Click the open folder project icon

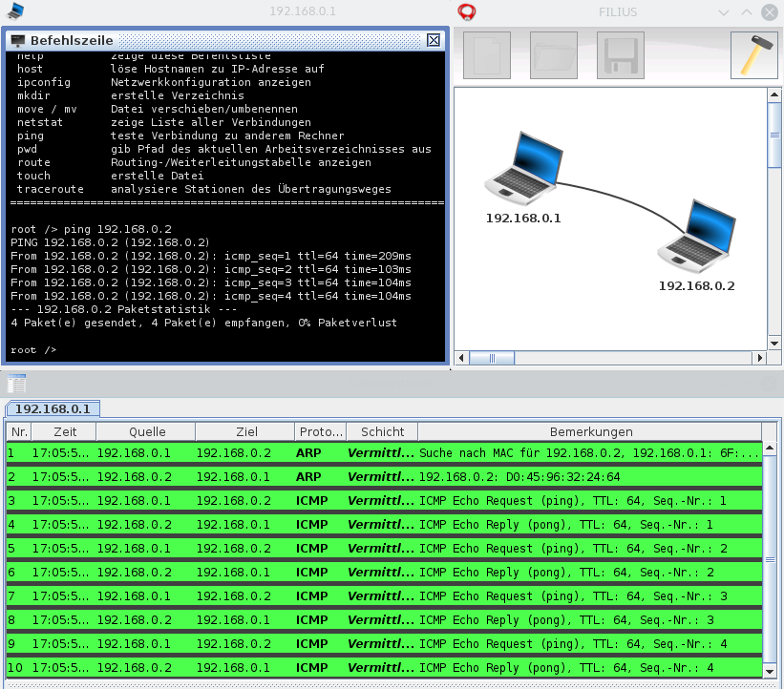pos(554,55)
